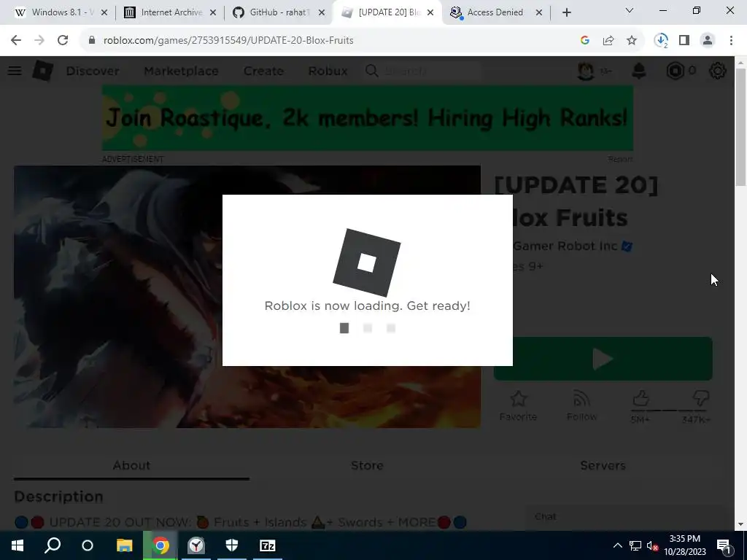The image size is (747, 560).
Task: Close the Access Denied tab
Action: (x=539, y=12)
